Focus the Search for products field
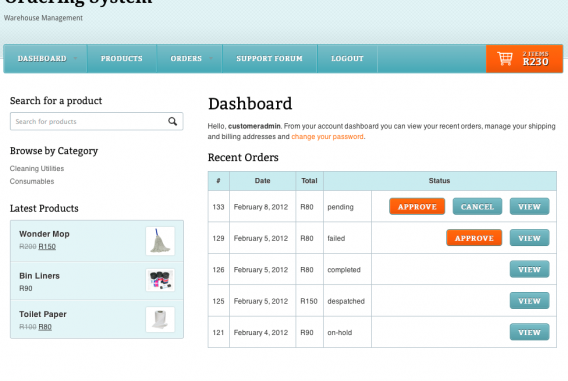Image resolution: width=568 pixels, height=381 pixels. point(96,121)
